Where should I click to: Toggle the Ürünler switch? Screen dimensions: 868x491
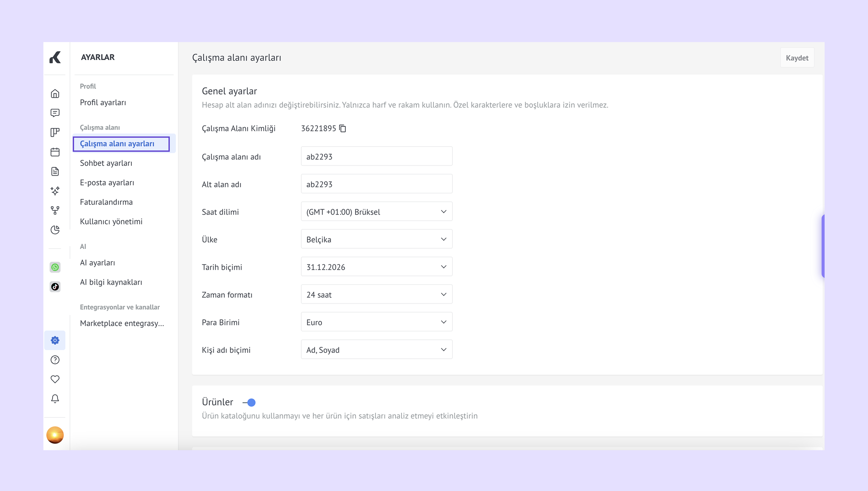250,402
